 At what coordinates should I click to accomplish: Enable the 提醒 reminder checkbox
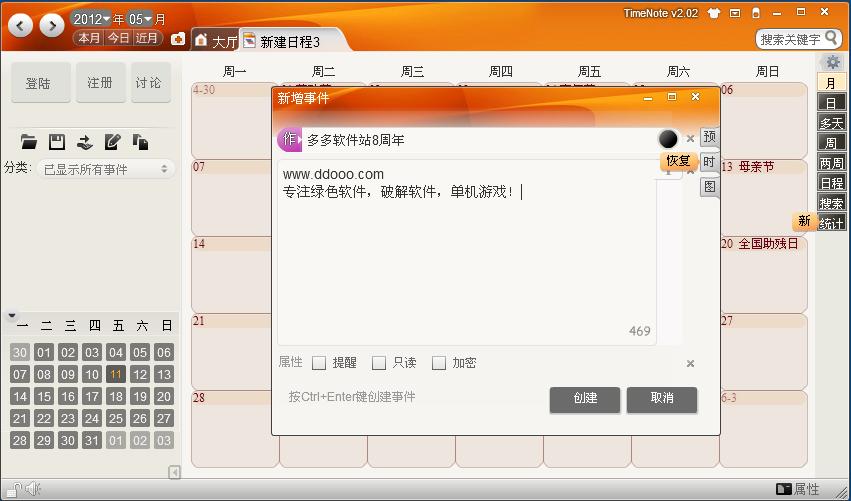coord(319,363)
